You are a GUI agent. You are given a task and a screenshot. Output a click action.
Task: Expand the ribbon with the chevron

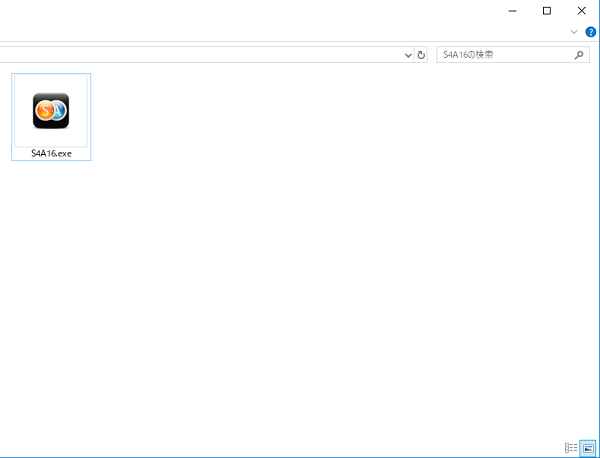click(574, 32)
